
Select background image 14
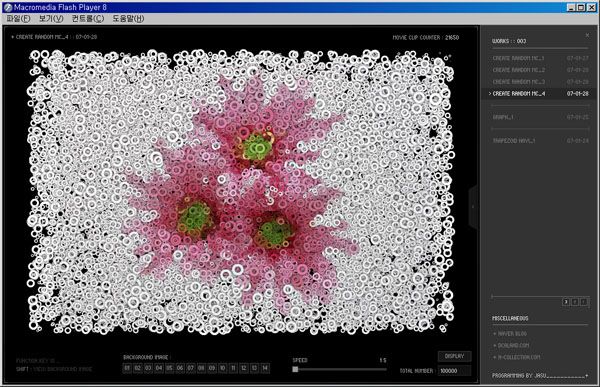(x=265, y=368)
